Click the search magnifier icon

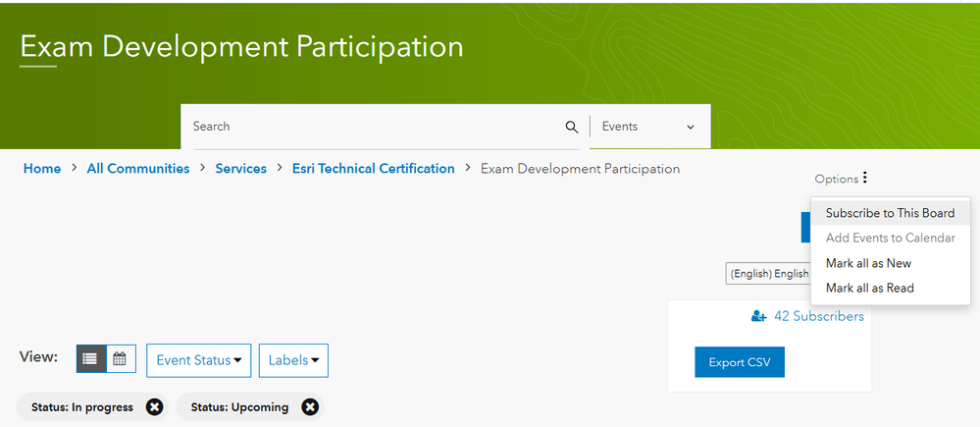pos(572,127)
